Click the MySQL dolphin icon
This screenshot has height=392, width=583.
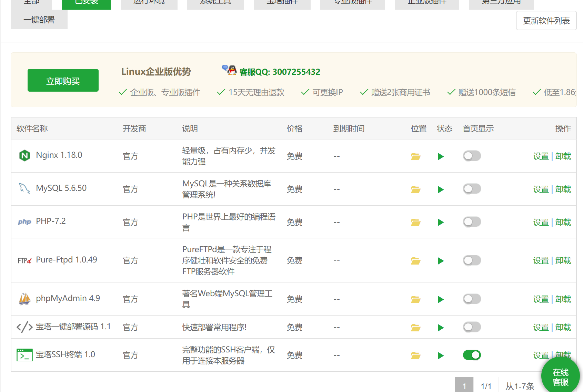pos(24,188)
